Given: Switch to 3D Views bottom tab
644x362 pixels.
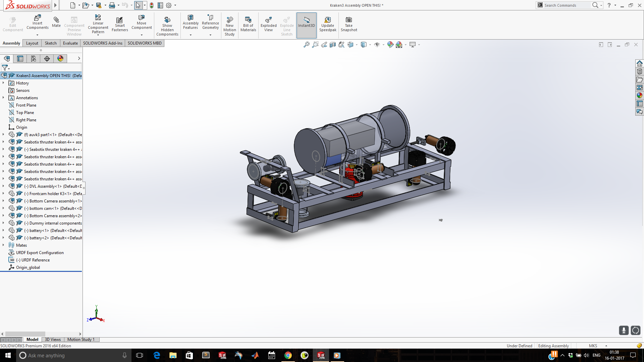Looking at the screenshot, I should (x=53, y=340).
